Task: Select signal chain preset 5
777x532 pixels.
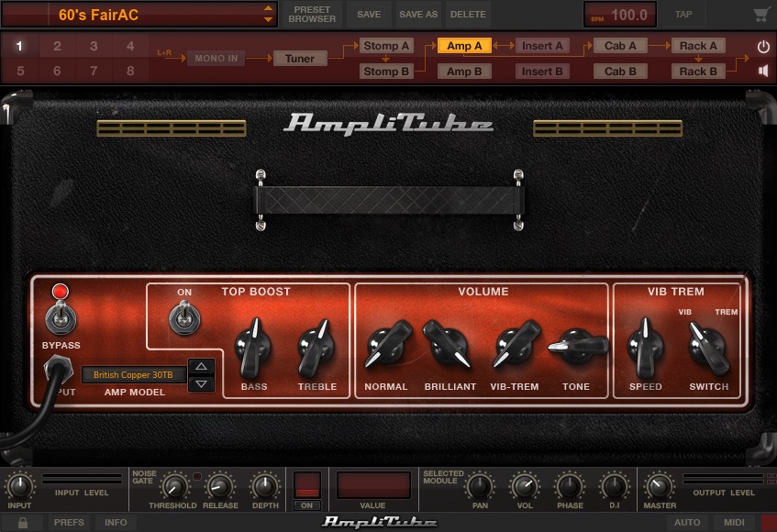Action: [x=20, y=71]
